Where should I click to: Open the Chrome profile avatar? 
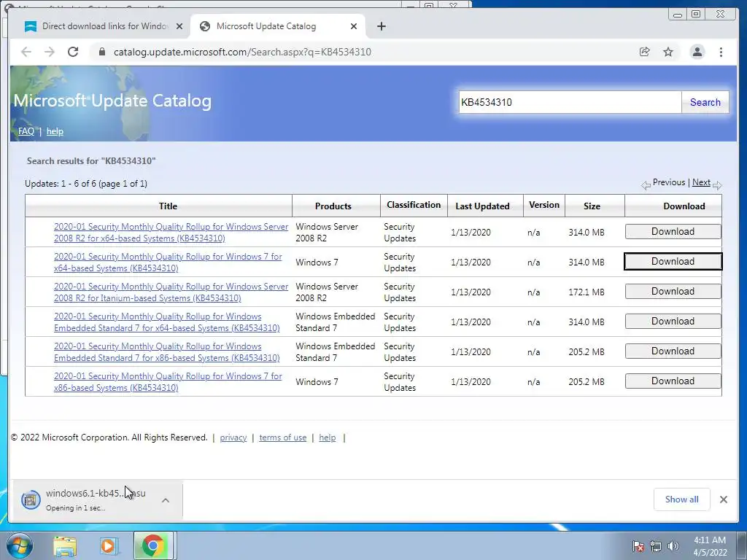point(697,52)
